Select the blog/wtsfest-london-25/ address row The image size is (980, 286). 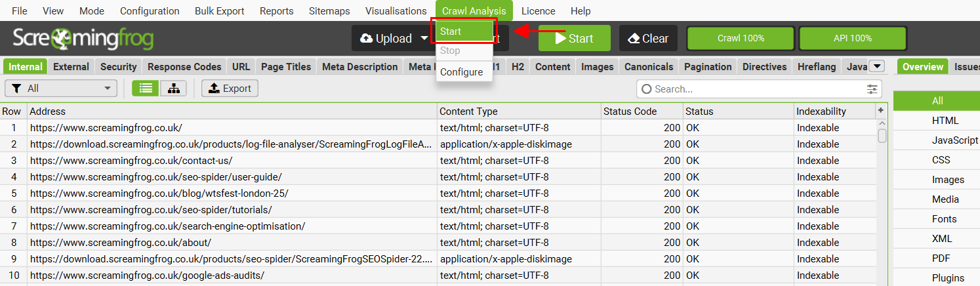point(438,194)
